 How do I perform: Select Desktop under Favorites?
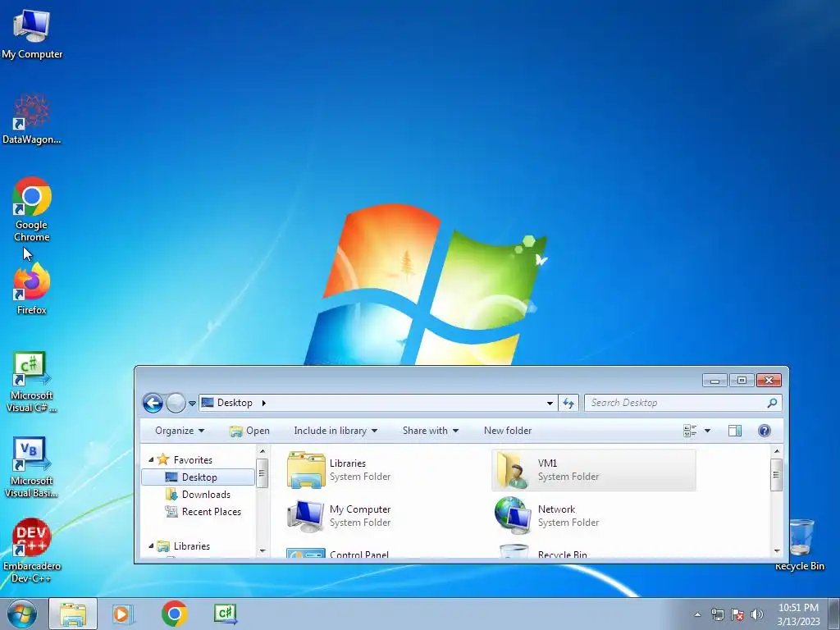tap(199, 477)
